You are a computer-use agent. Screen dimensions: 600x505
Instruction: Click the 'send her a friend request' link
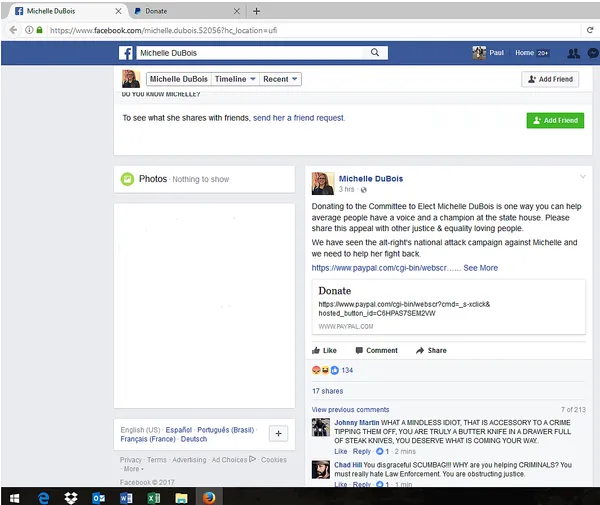[298, 118]
